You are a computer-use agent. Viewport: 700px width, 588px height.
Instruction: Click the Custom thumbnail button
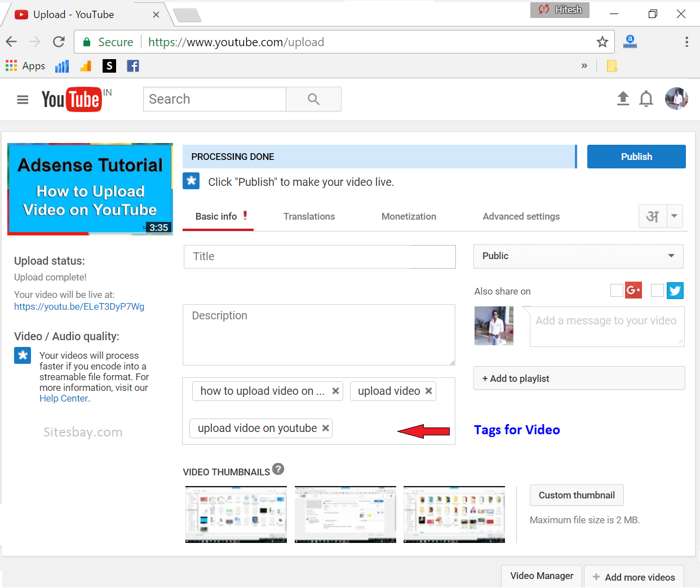577,495
